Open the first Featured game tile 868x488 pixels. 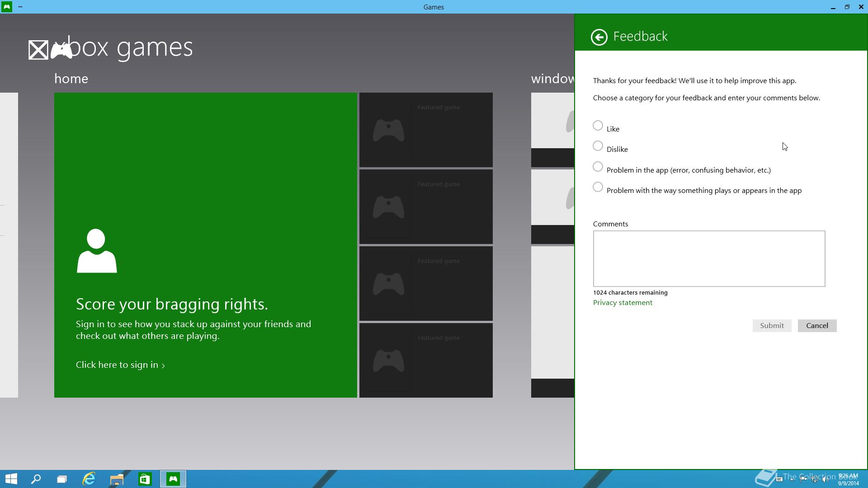click(426, 130)
